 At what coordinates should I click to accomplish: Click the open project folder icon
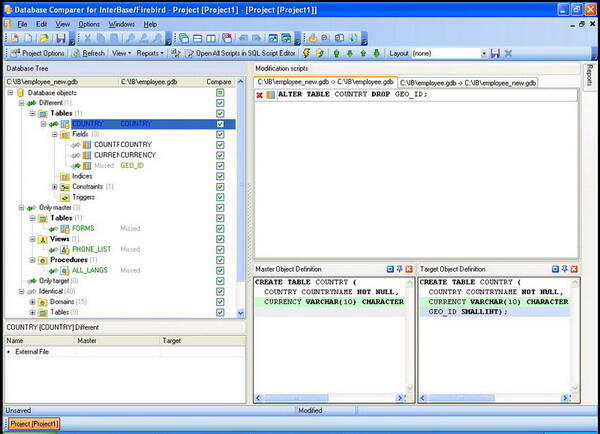tap(44, 38)
